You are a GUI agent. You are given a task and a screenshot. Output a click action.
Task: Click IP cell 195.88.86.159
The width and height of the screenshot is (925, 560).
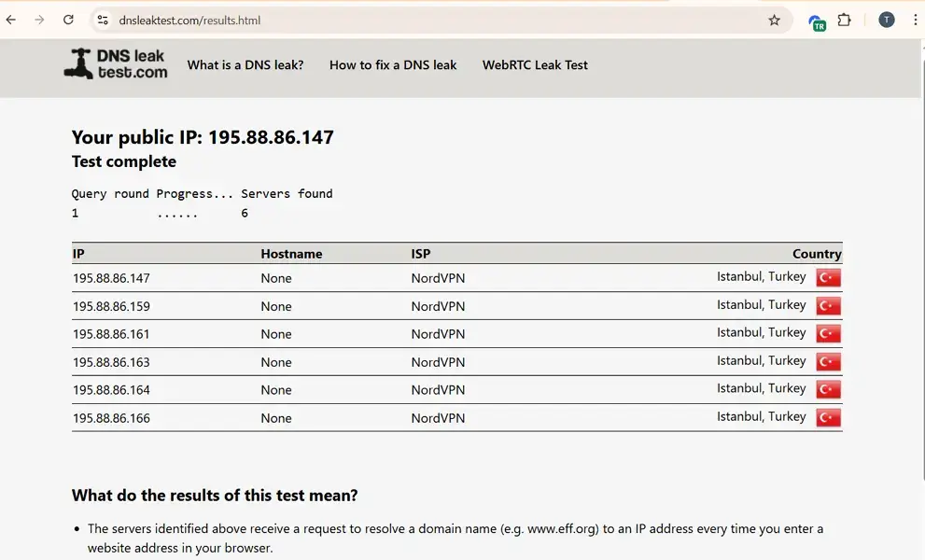[x=111, y=306]
